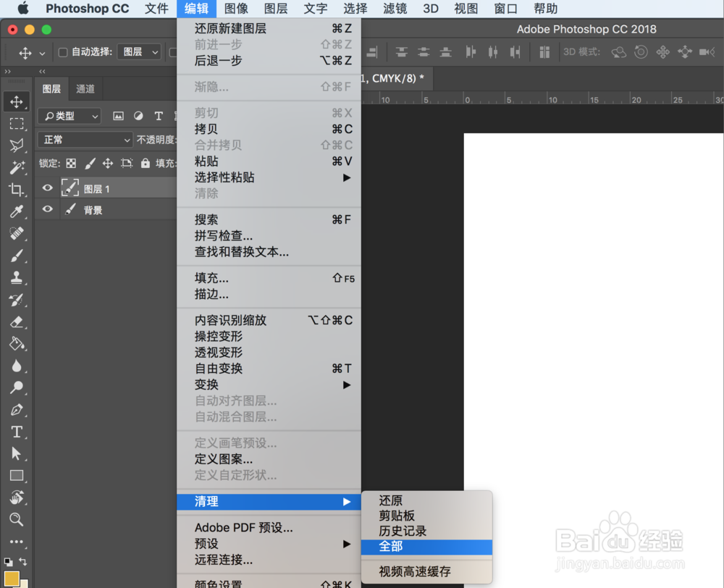This screenshot has height=588, width=724.
Task: Choose 全部 in the purge submenu
Action: (426, 547)
